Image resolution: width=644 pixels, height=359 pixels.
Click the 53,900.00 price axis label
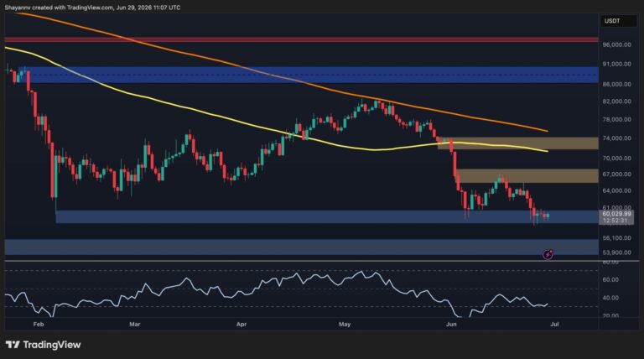click(x=616, y=252)
